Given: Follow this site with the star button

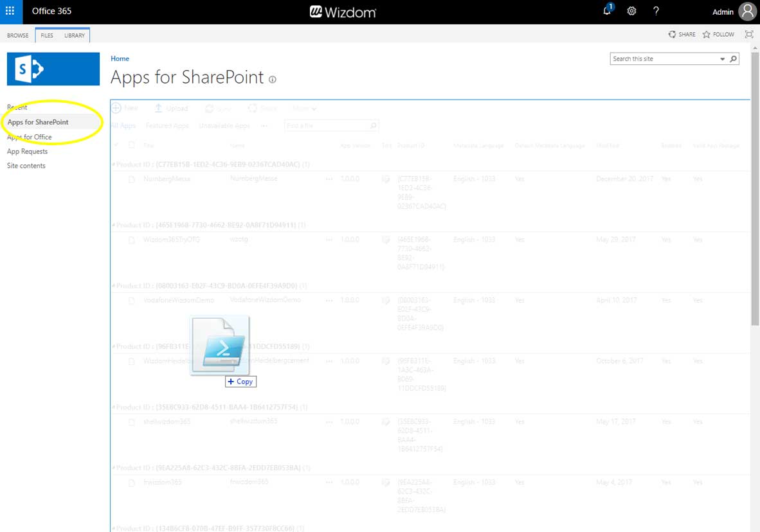Looking at the screenshot, I should [x=718, y=35].
